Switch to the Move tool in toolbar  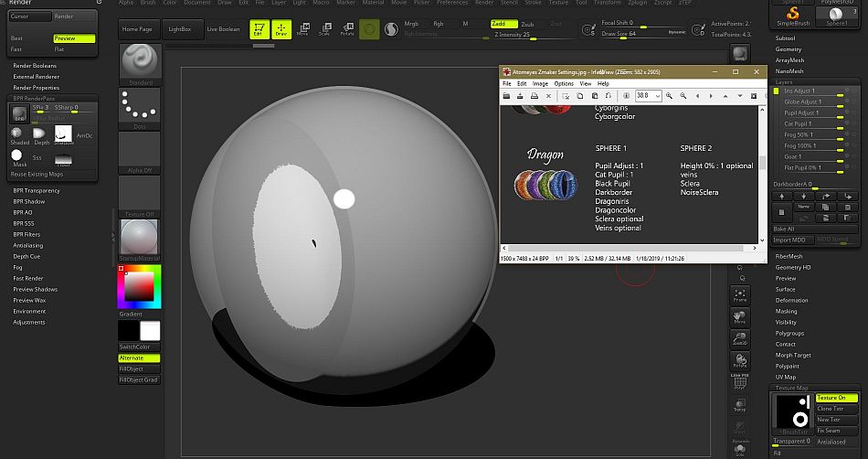point(302,28)
